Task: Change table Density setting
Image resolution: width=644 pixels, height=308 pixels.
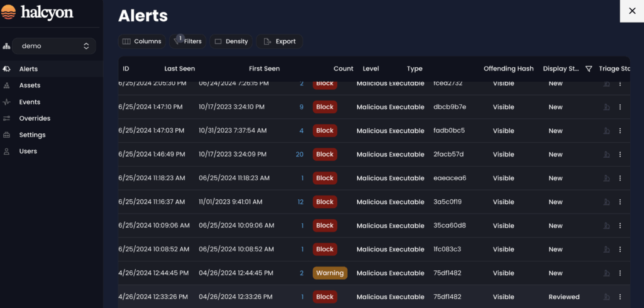Action: coord(231,41)
